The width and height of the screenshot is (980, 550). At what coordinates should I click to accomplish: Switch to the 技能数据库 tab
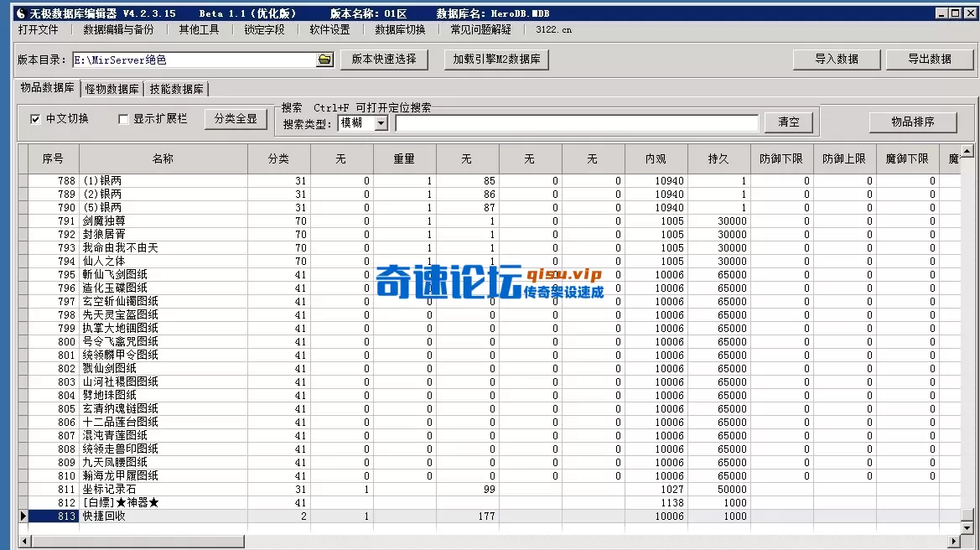pyautogui.click(x=176, y=89)
